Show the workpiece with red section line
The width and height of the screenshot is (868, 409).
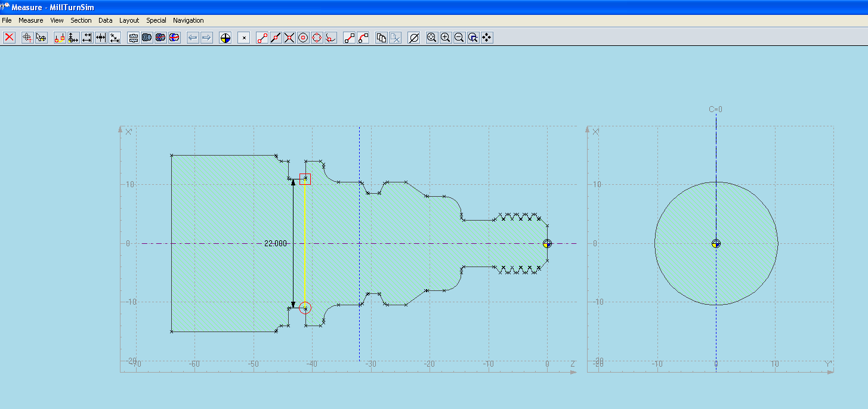tap(160, 38)
